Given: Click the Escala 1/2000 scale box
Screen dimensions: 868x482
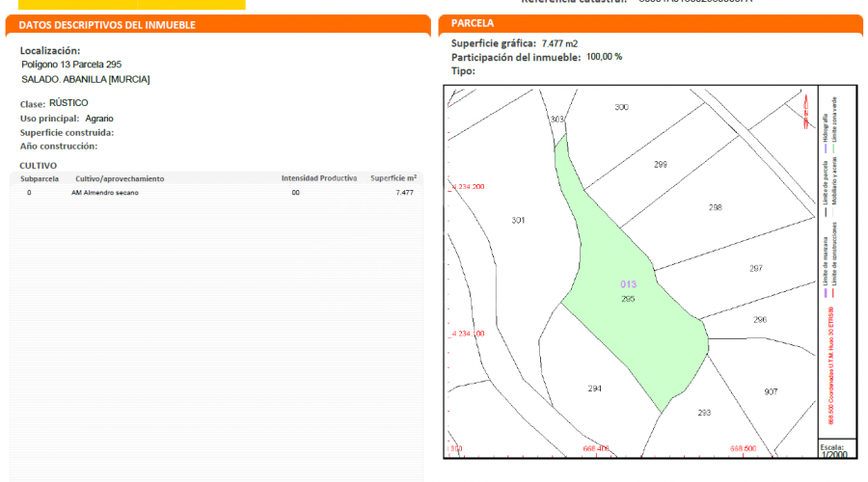Looking at the screenshot, I should [x=832, y=450].
